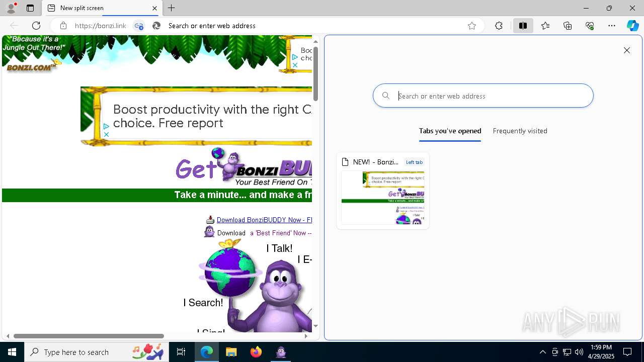The height and width of the screenshot is (362, 644).
Task: Select the New split screen tab
Action: (102, 8)
